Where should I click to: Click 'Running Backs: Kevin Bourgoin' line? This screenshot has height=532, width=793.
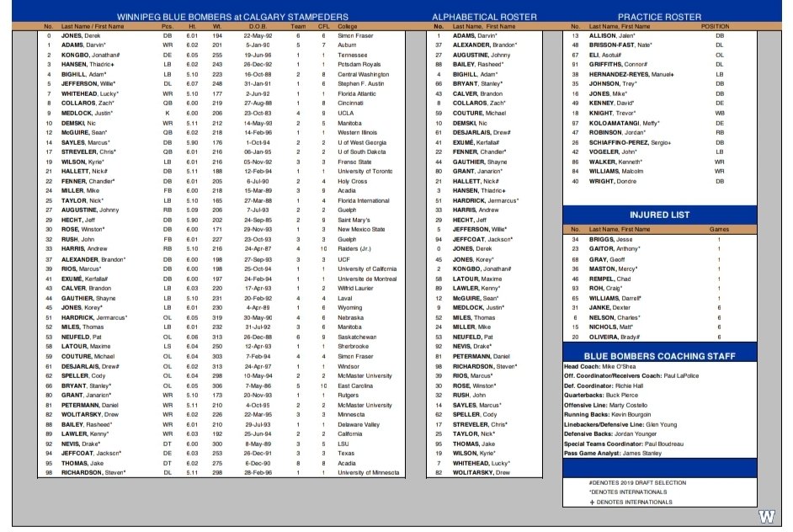[608, 415]
